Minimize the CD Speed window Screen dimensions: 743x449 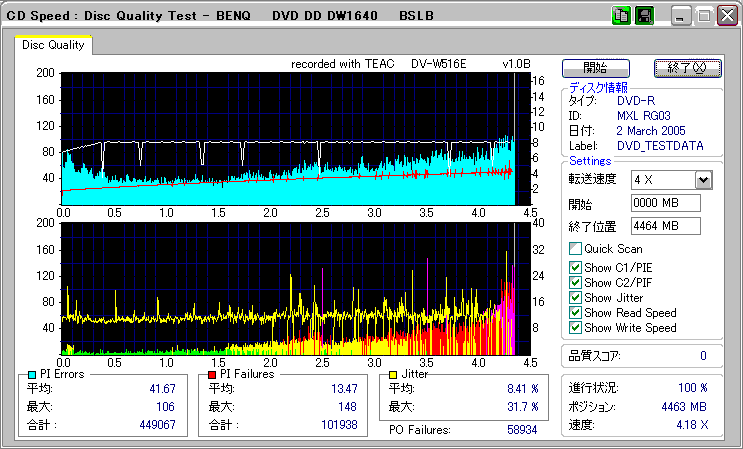681,16
